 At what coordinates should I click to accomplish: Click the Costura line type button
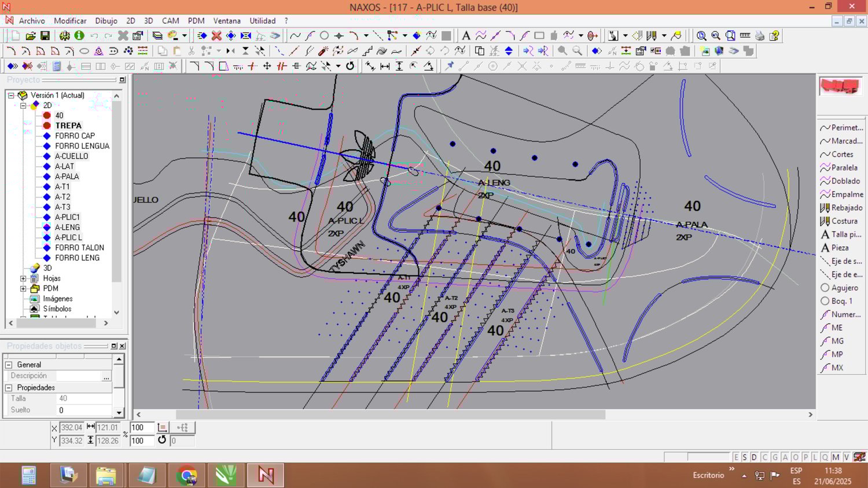(x=841, y=221)
